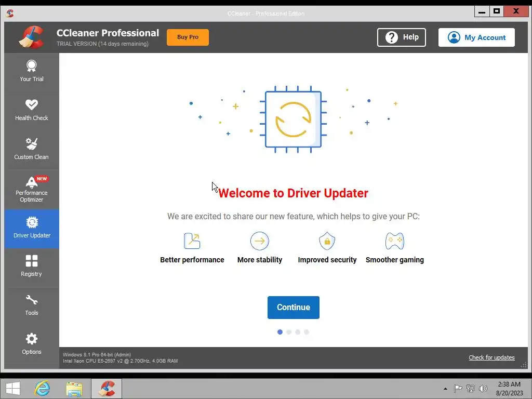Show hidden tray icons arrow
Image resolution: width=532 pixels, height=399 pixels.
point(445,389)
